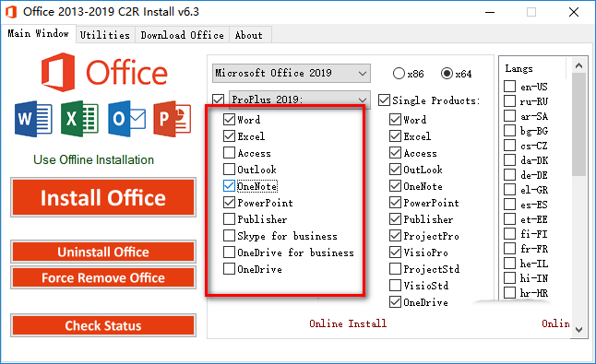This screenshot has width=596, height=364.
Task: Check the el-GR language checkbox
Action: tap(509, 190)
